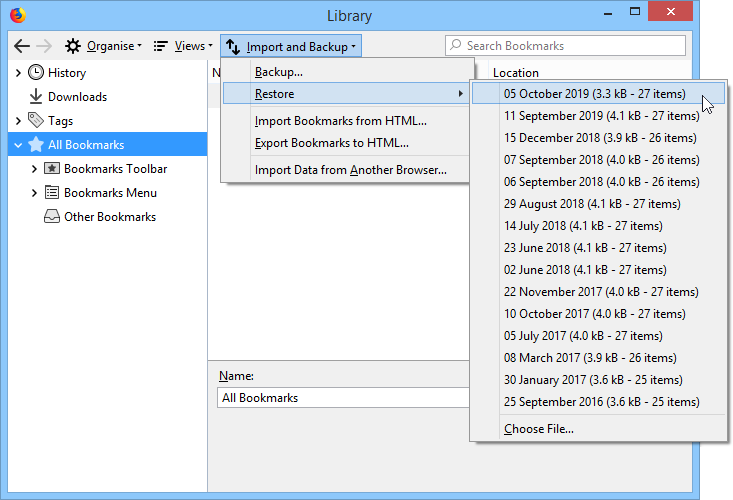This screenshot has height=500, width=733.
Task: Click the Search Bookmarks field
Action: (565, 45)
